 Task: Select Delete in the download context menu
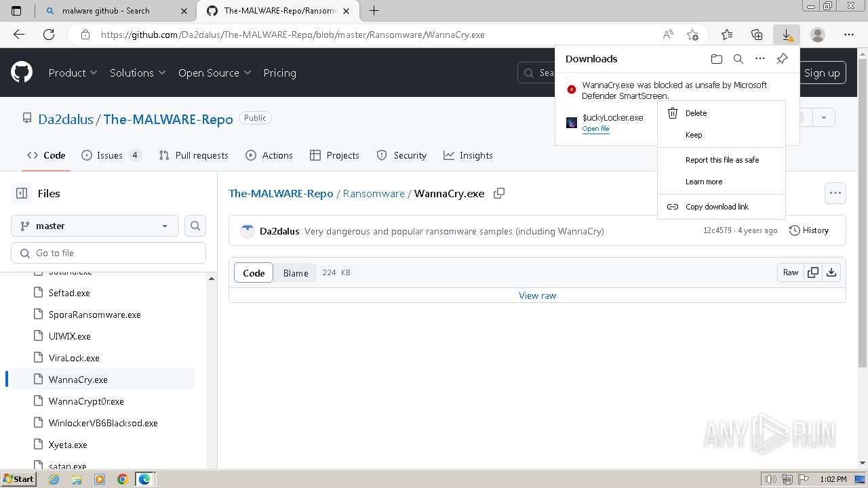point(722,113)
